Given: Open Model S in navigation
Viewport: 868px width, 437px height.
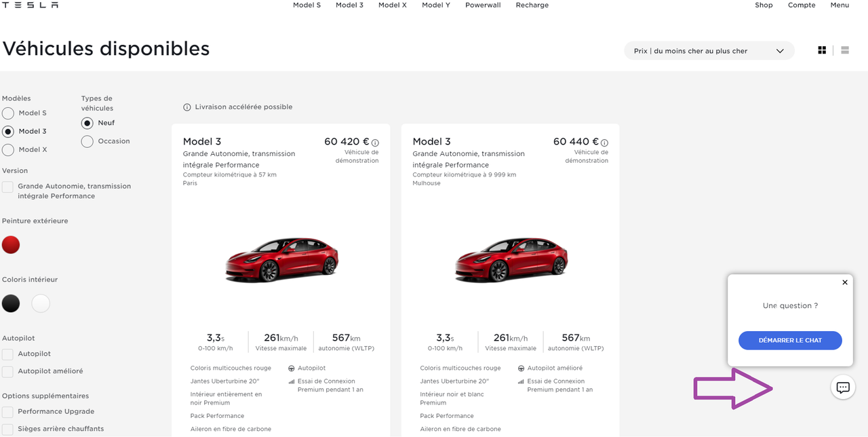Looking at the screenshot, I should [307, 5].
